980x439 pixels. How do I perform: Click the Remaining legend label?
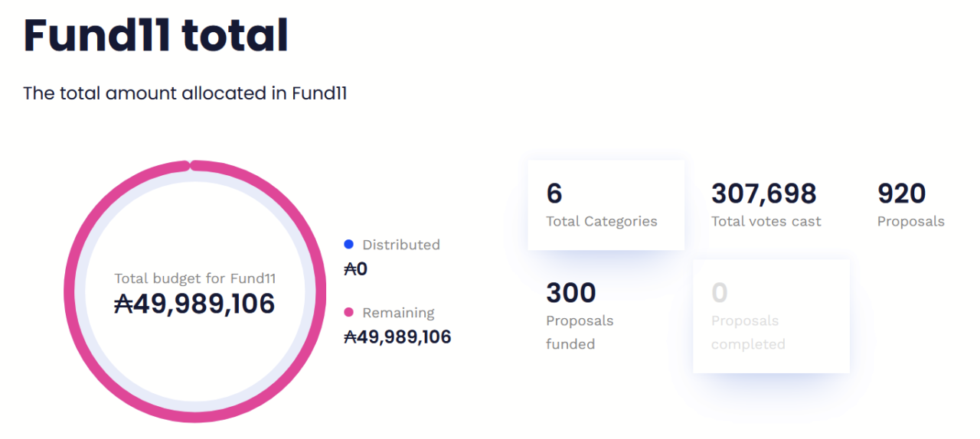click(x=398, y=313)
